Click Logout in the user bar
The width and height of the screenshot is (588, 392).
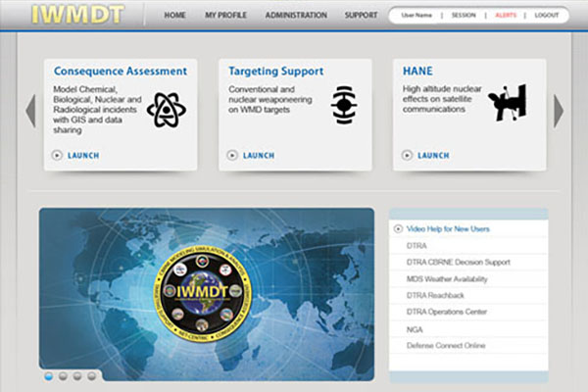[547, 16]
